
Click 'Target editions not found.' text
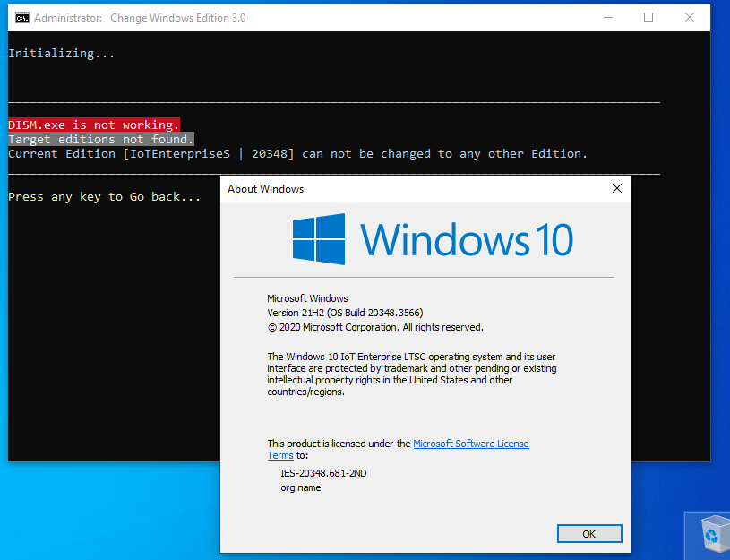pos(100,139)
